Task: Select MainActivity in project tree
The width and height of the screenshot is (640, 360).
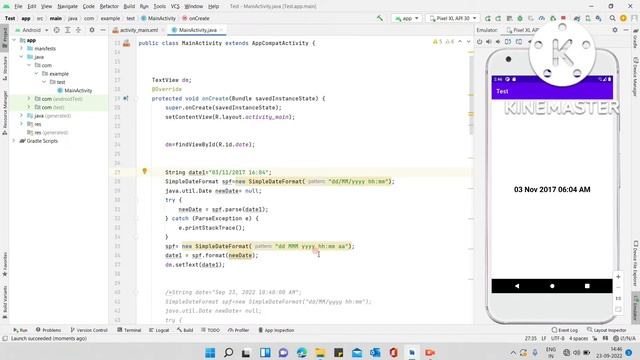Action: [75, 90]
